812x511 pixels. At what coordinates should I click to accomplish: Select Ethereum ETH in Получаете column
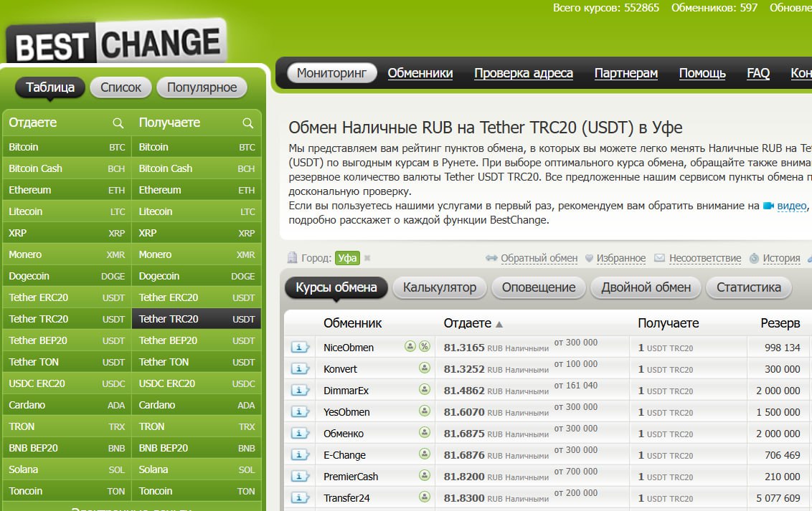pos(197,190)
